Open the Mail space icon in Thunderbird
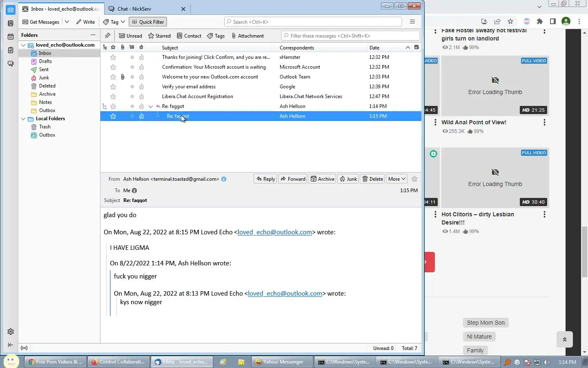 click(x=11, y=10)
